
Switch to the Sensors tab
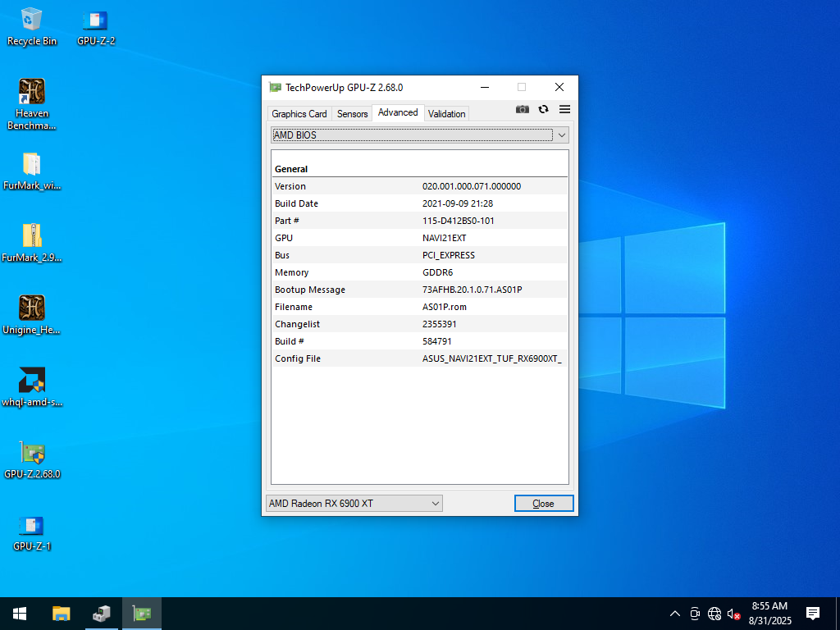pos(352,113)
